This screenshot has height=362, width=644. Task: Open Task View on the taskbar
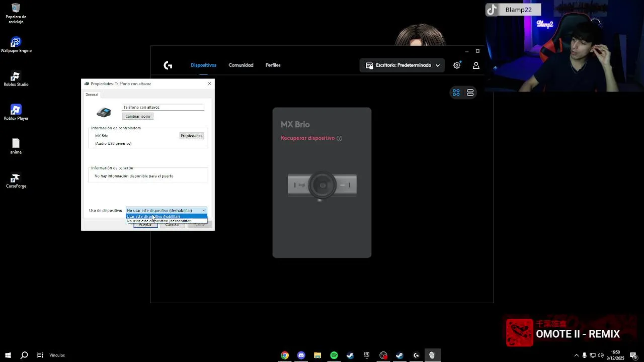40,355
